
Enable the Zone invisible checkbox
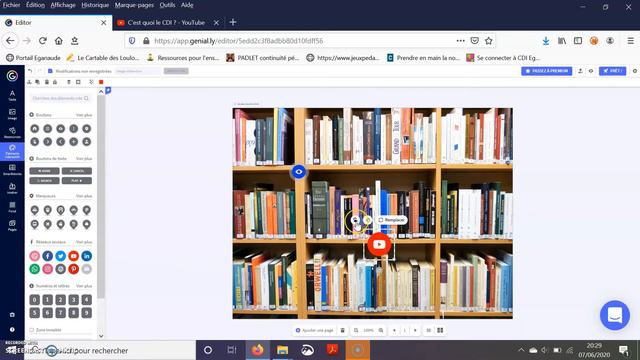coord(31,330)
